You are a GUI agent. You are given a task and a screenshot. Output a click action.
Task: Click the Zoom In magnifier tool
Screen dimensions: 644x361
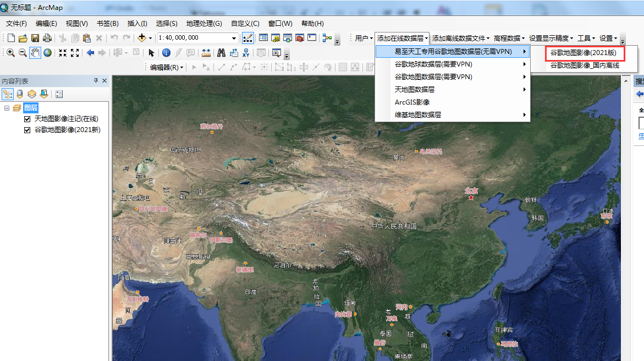click(10, 53)
